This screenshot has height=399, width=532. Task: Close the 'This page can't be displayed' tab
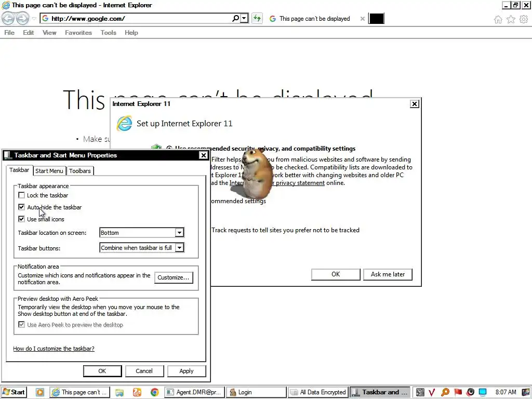point(362,19)
